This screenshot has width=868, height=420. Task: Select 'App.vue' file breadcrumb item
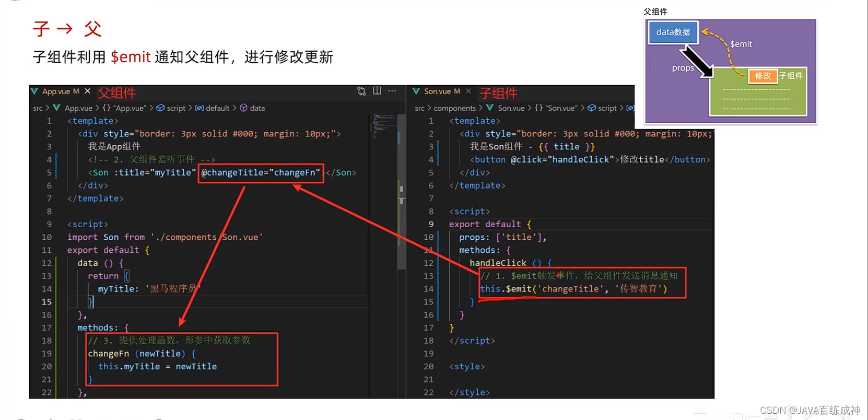click(x=78, y=108)
